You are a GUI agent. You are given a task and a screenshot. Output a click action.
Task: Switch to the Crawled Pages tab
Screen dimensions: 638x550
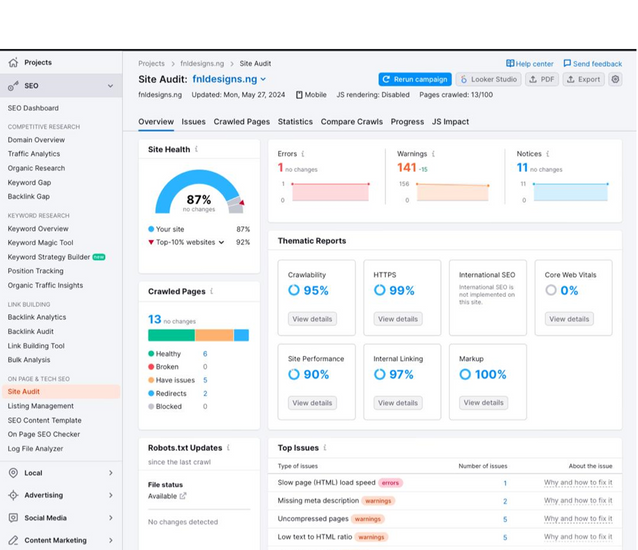pyautogui.click(x=242, y=122)
